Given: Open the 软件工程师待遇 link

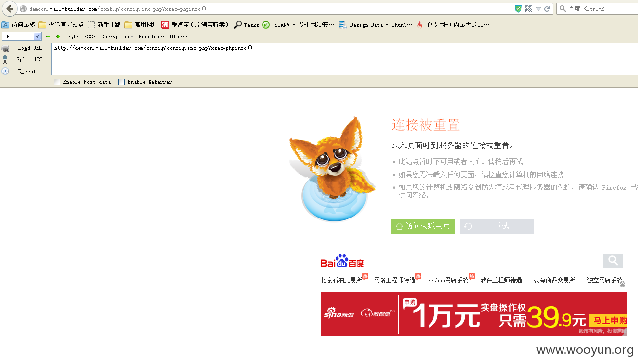Looking at the screenshot, I should pos(501,280).
